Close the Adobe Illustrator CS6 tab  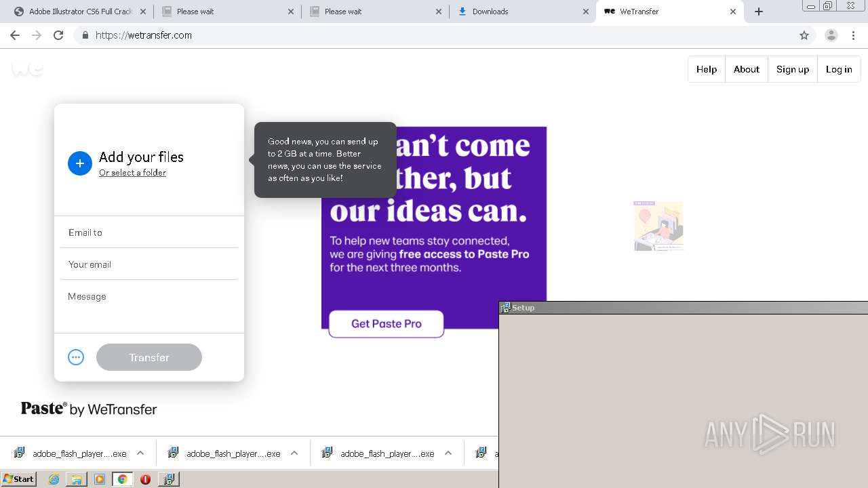143,12
